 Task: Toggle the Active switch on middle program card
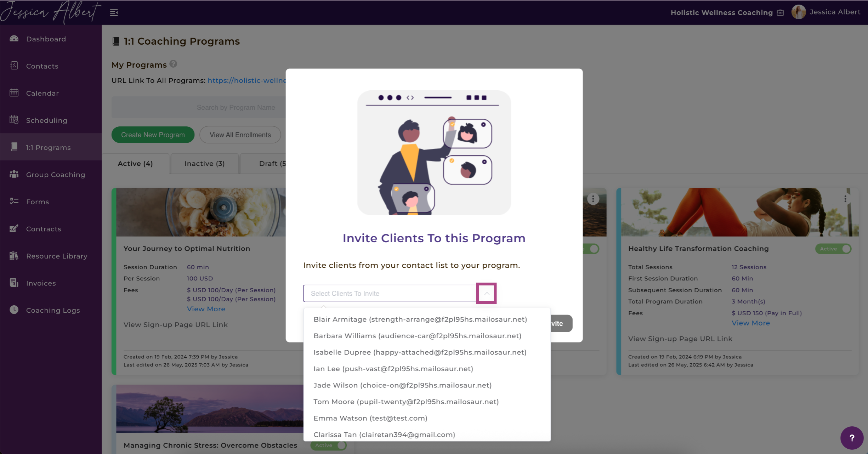point(591,249)
